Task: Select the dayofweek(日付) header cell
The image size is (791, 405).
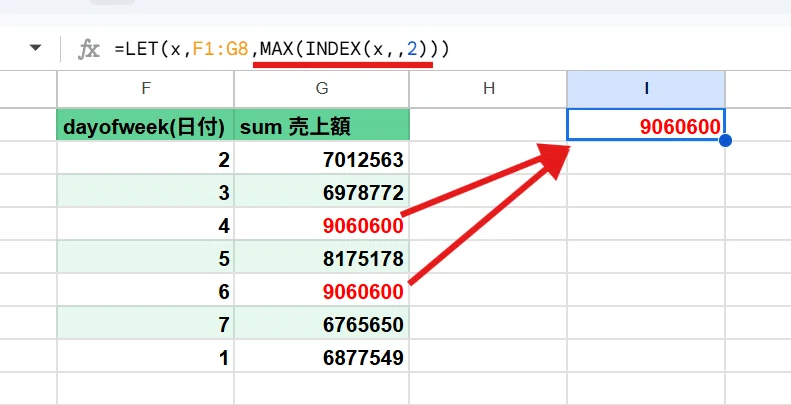Action: click(146, 125)
